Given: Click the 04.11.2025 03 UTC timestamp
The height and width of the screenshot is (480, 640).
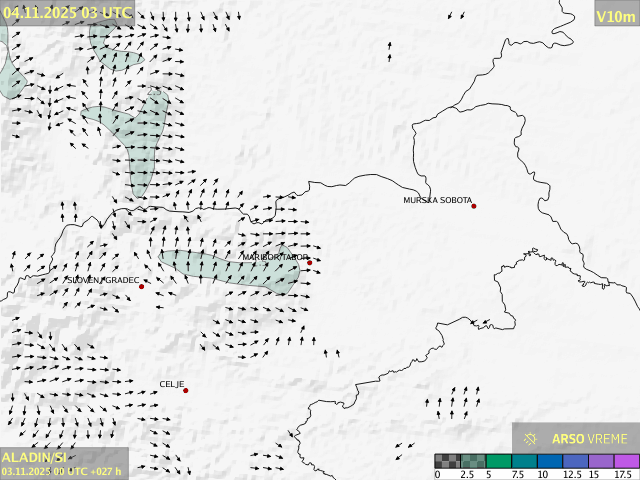Looking at the screenshot, I should pos(66,12).
